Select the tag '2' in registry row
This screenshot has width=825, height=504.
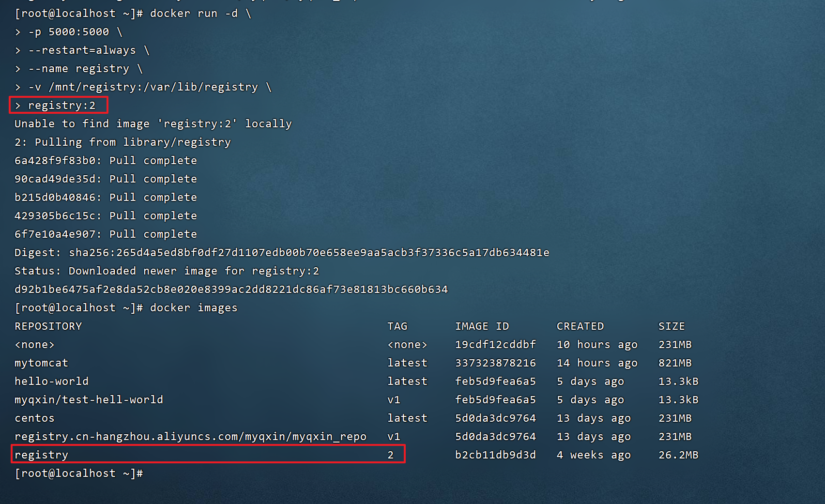(x=391, y=455)
